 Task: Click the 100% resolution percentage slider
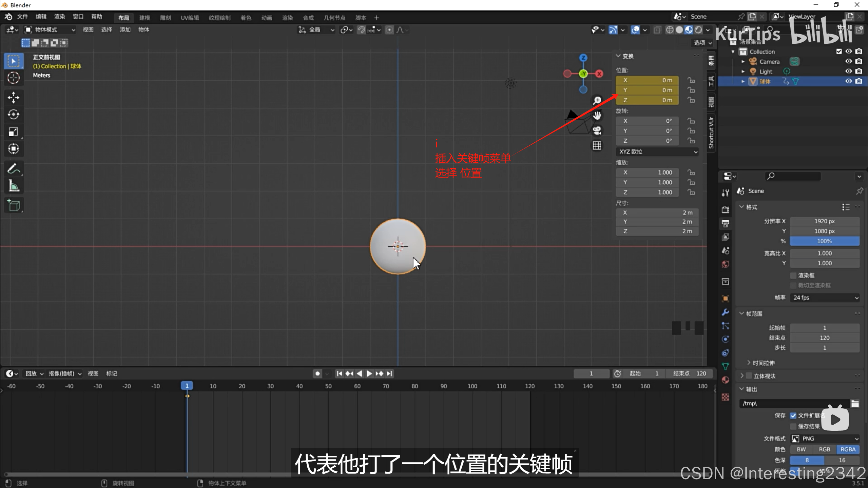point(824,241)
